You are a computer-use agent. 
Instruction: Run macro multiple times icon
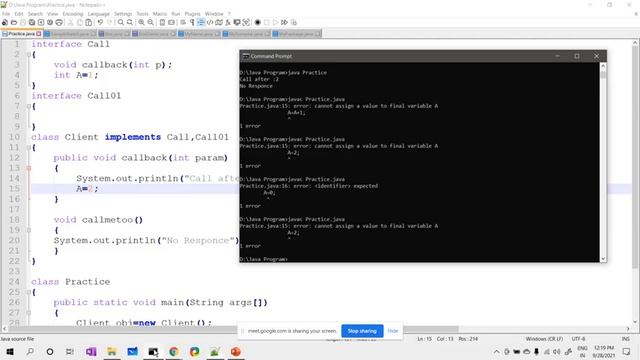tap(284, 22)
